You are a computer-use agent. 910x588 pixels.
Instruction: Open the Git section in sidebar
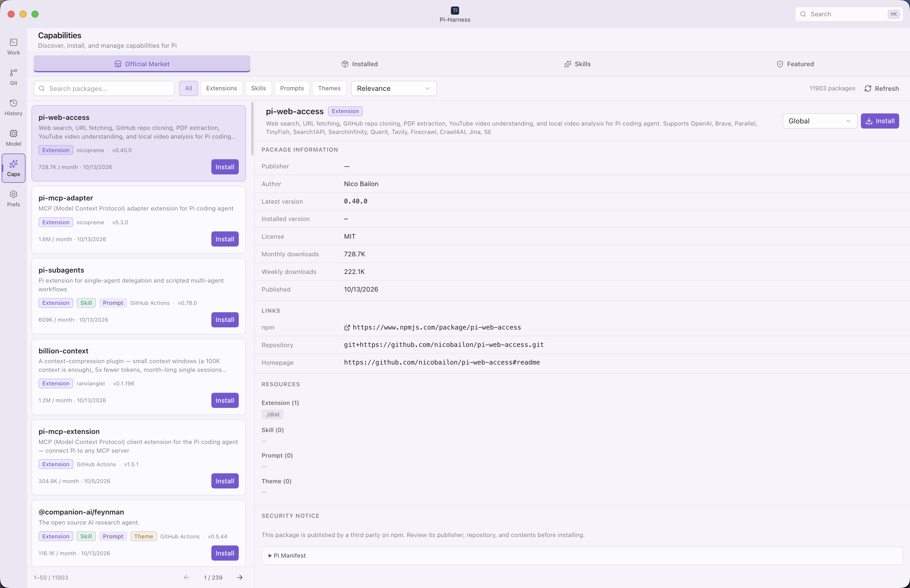point(13,77)
